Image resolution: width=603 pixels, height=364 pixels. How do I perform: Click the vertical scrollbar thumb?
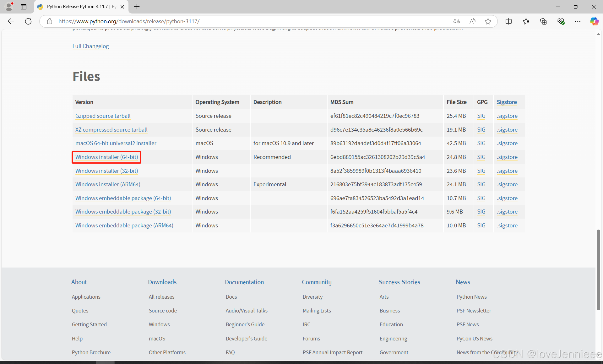(x=598, y=270)
